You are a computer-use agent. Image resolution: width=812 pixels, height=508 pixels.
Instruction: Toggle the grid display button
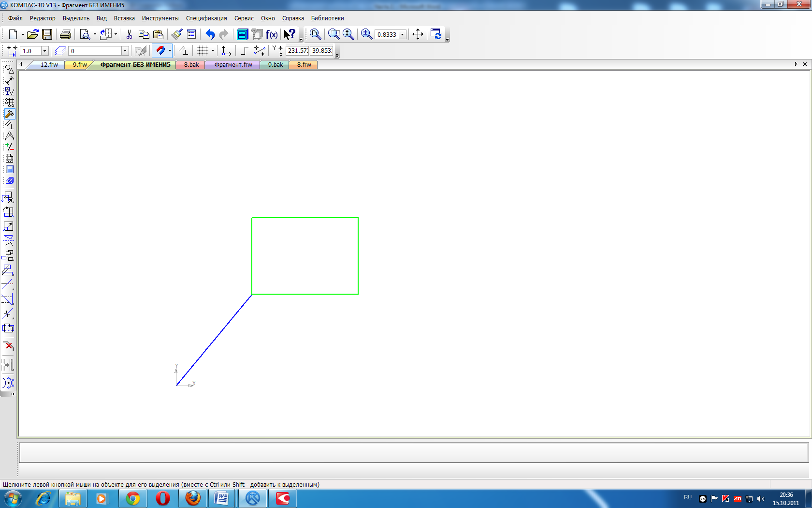point(203,50)
